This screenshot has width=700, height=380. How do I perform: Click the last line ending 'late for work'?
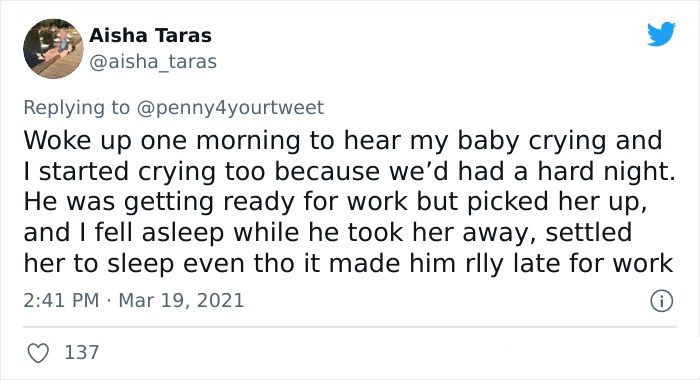coord(348,263)
